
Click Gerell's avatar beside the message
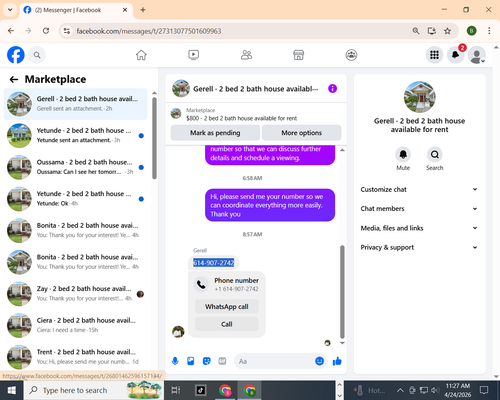178,332
